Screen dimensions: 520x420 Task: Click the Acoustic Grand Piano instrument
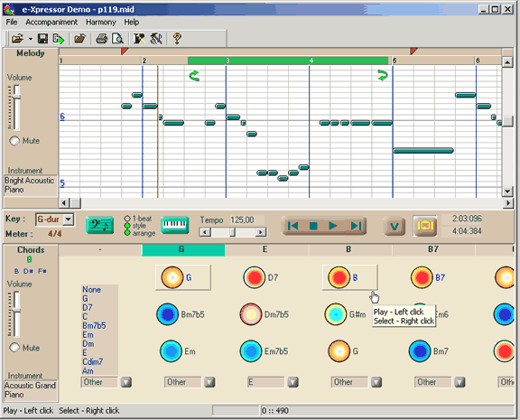pos(31,390)
